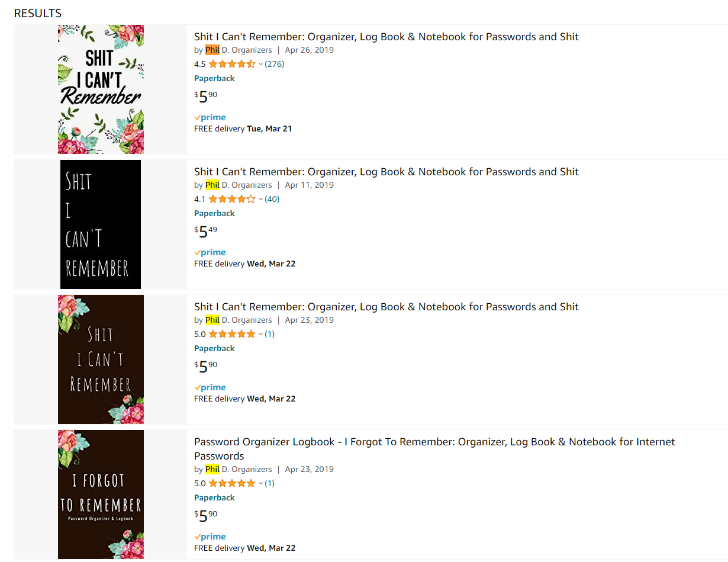
Task: Click the prime logo of first result
Action: click(x=210, y=117)
